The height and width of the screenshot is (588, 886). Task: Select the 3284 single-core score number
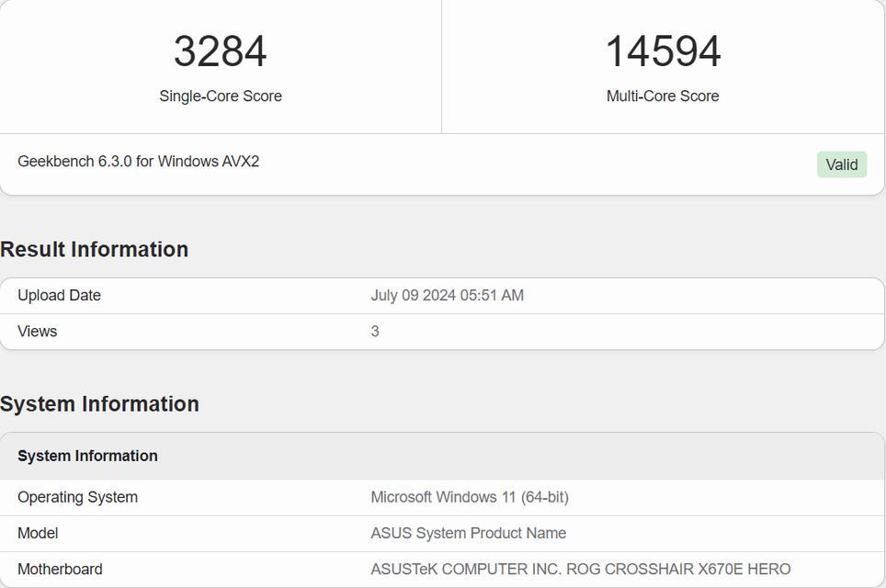coord(220,51)
